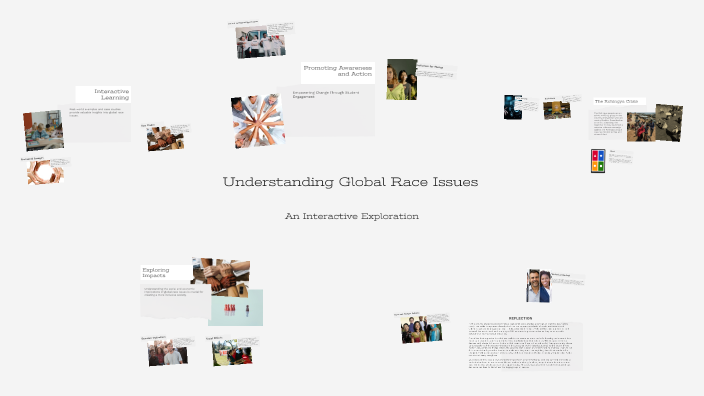Click the outdoor park gathering photo
Screen dimensions: 704x396
[232, 352]
